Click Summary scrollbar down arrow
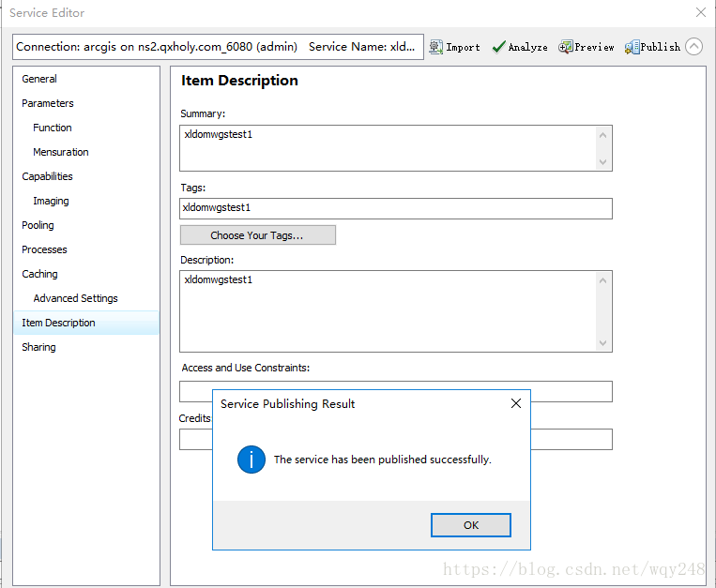 602,162
